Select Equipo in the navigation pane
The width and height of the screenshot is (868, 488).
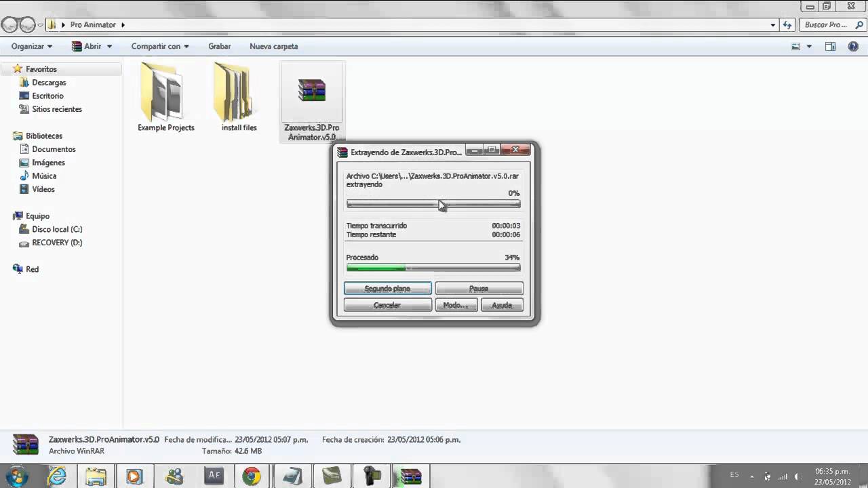point(37,216)
